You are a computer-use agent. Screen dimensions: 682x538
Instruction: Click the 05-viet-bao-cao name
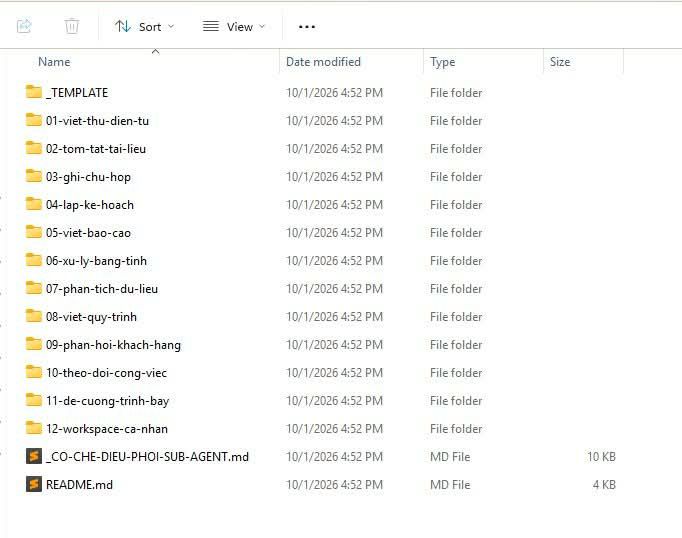point(88,233)
